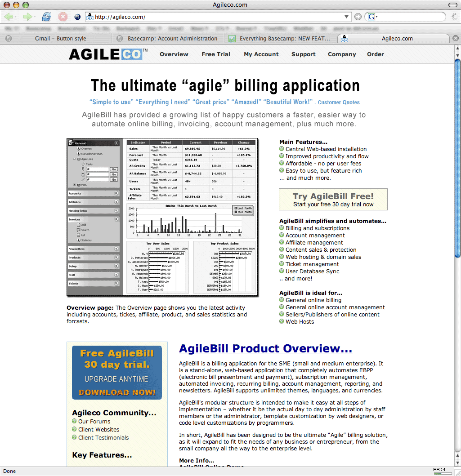Open the Client Websites link

(x=98, y=430)
